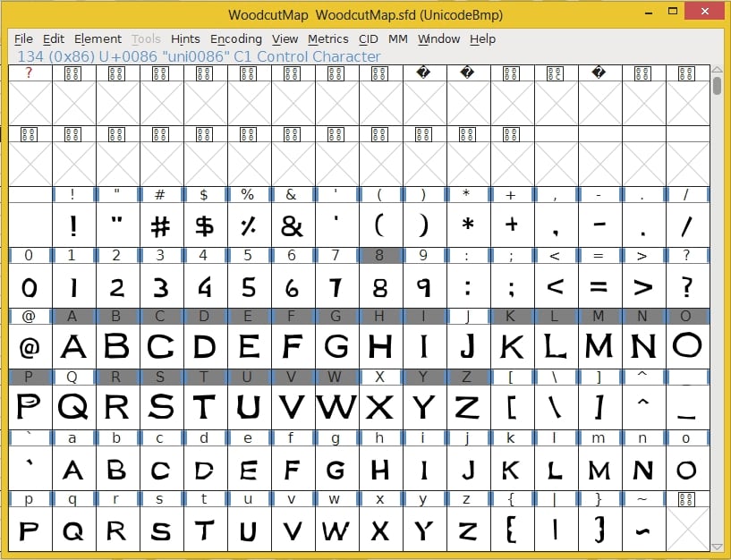Select the left curly brace glyph

point(513,530)
